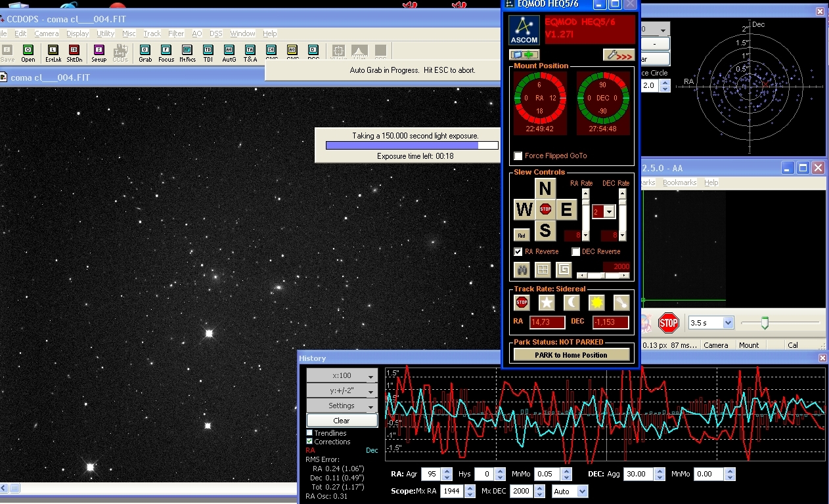
Task: Click the EQMOD display mode toggle button
Action: 524,54
